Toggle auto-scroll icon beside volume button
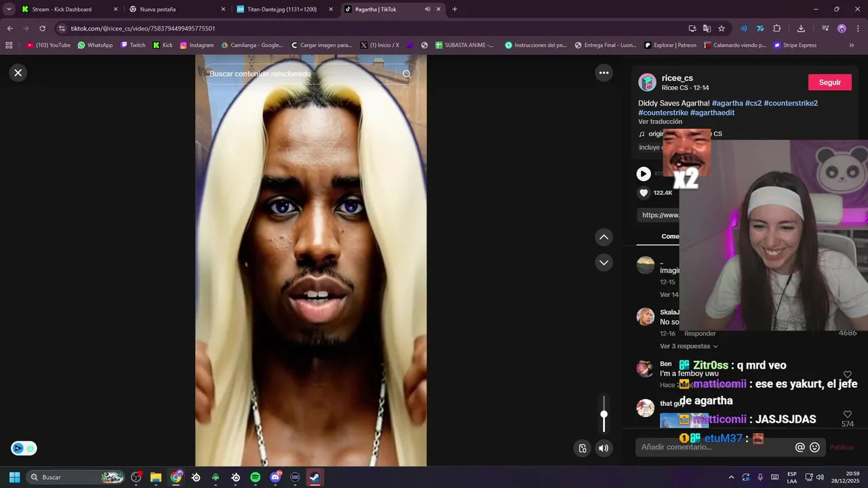Viewport: 868px width, 488px height. [x=582, y=448]
